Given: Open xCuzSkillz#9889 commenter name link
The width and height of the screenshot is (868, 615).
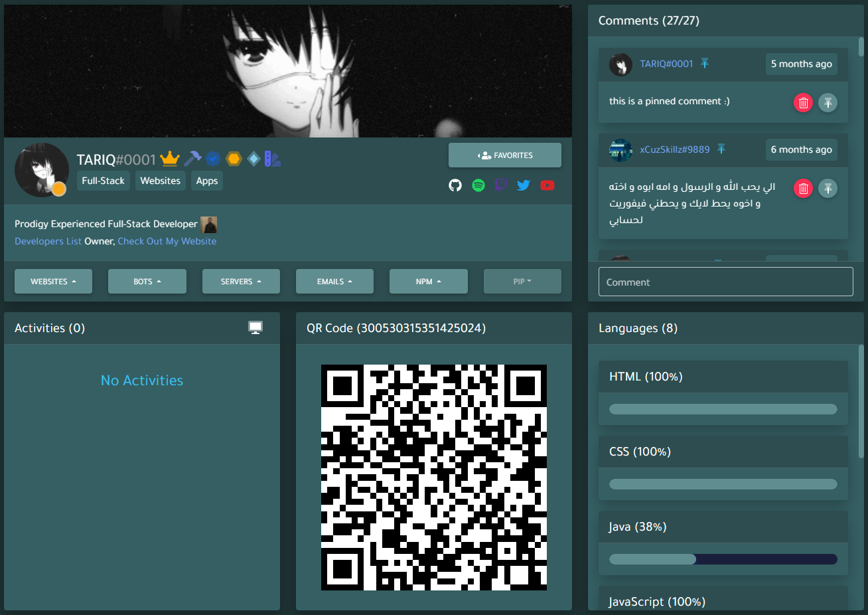Looking at the screenshot, I should pyautogui.click(x=675, y=149).
